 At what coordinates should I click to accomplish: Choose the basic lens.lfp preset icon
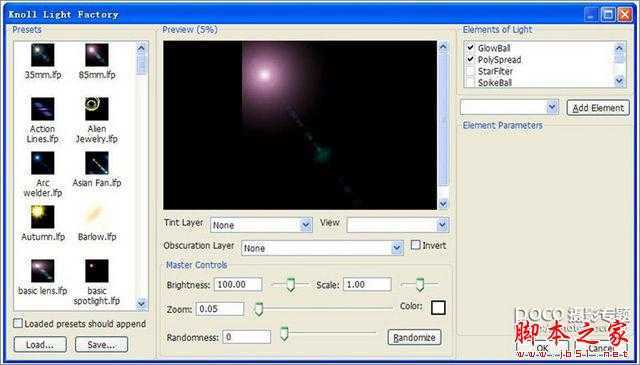pos(43,271)
